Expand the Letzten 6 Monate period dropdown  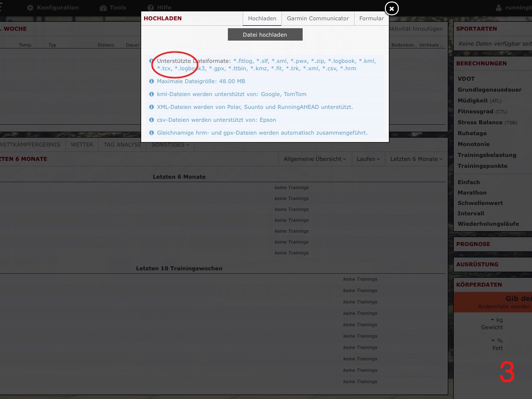(416, 159)
